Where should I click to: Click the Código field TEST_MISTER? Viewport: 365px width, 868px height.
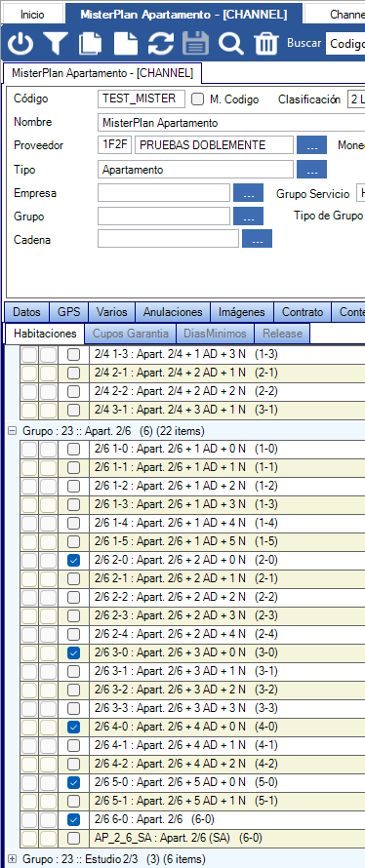point(142,99)
